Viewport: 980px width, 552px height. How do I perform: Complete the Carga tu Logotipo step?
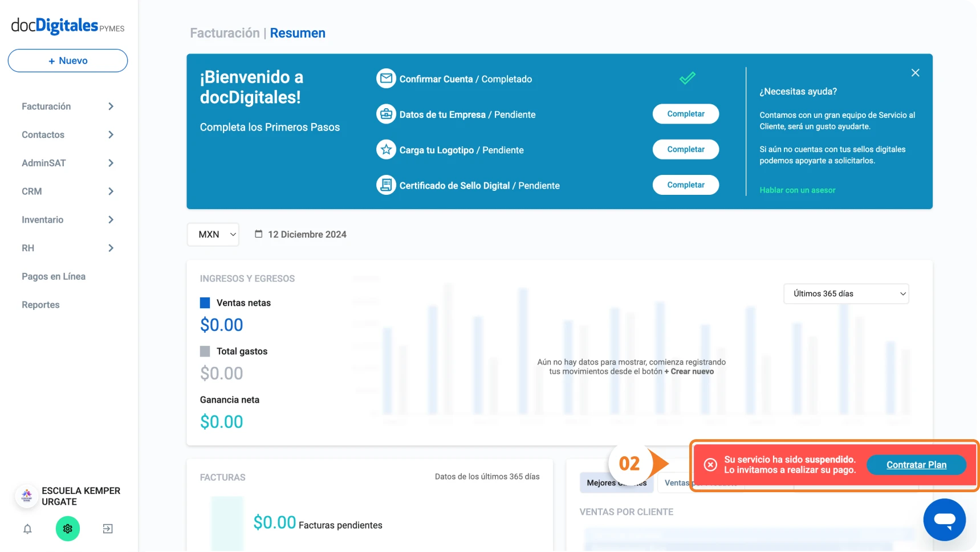(686, 149)
